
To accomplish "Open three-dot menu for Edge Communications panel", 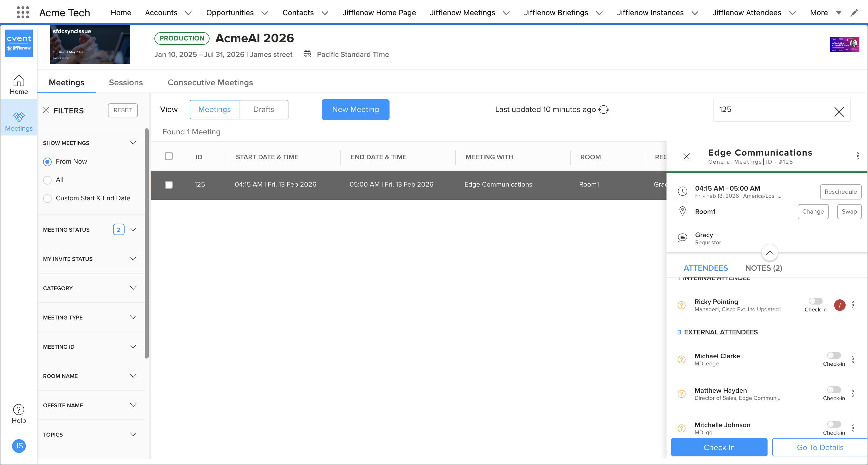I will click(858, 156).
